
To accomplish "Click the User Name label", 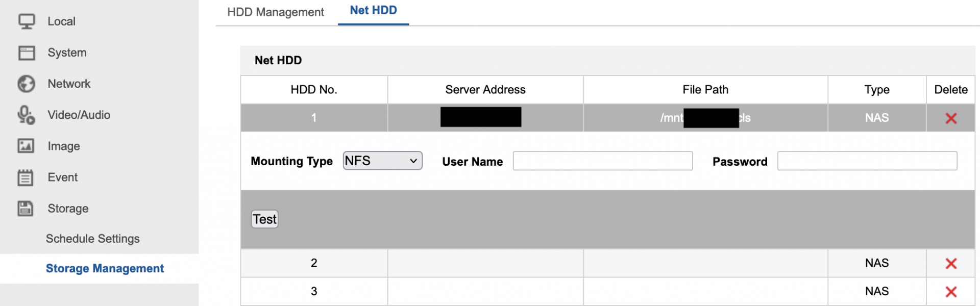I will coord(472,162).
